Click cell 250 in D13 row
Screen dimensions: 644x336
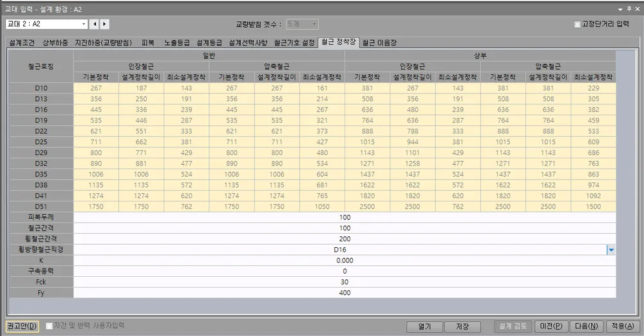click(x=141, y=99)
